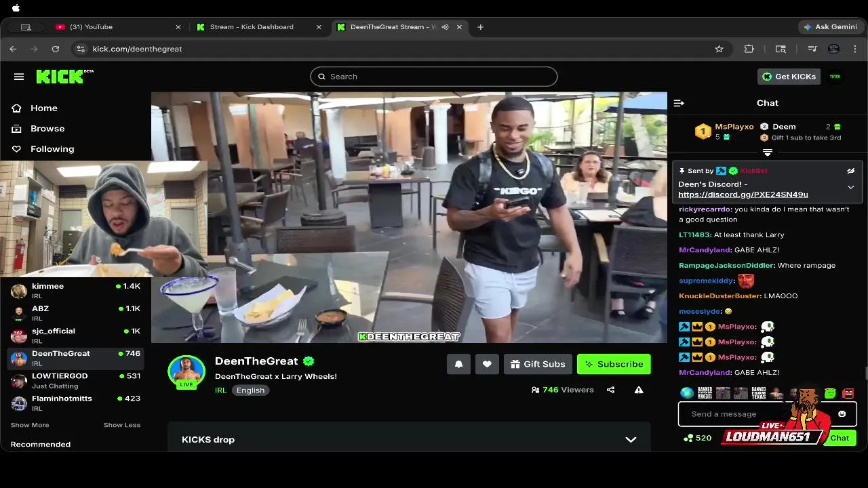Select the globe emote in quick emotes
This screenshot has height=488, width=868.
coord(687,393)
